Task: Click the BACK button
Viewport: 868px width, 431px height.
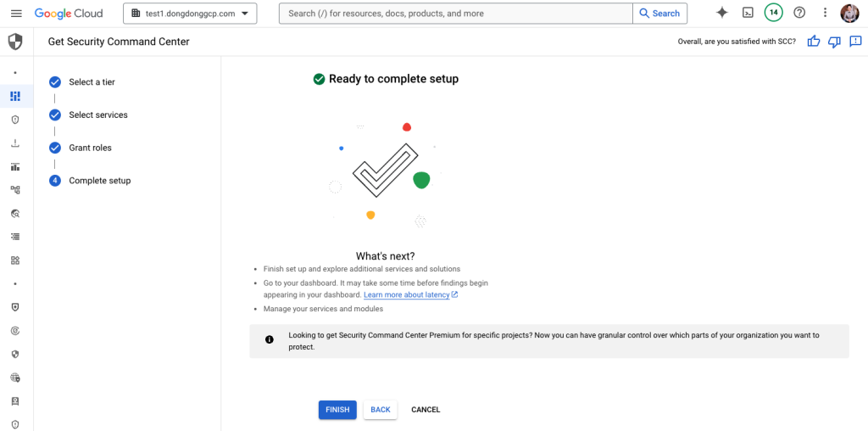Action: tap(381, 410)
